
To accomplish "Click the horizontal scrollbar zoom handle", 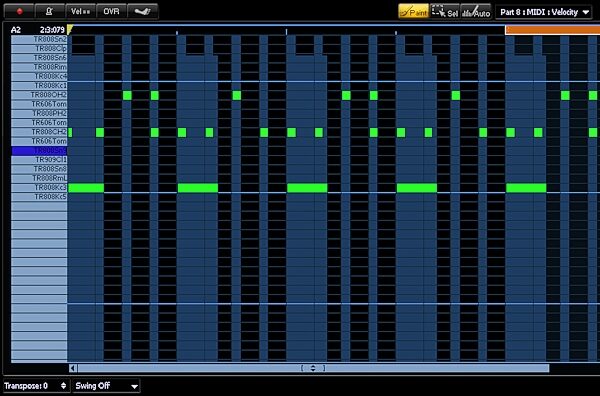I will tap(313, 368).
